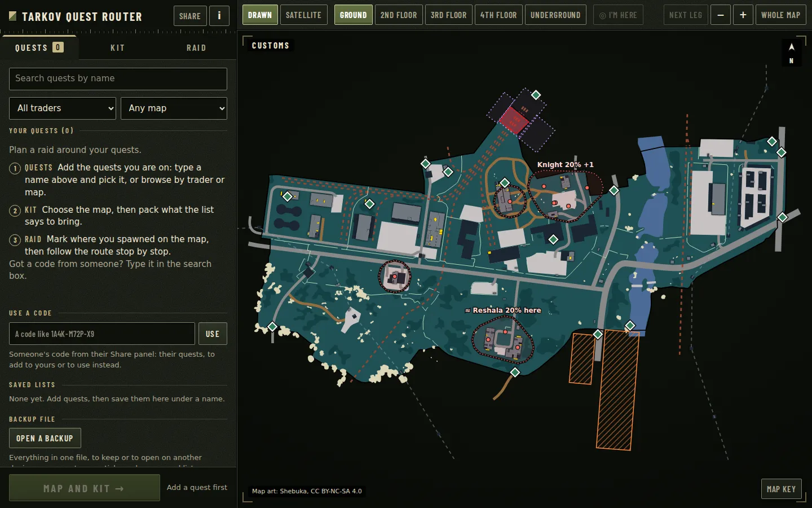
Task: Switch to the Raid tab
Action: pyautogui.click(x=196, y=48)
